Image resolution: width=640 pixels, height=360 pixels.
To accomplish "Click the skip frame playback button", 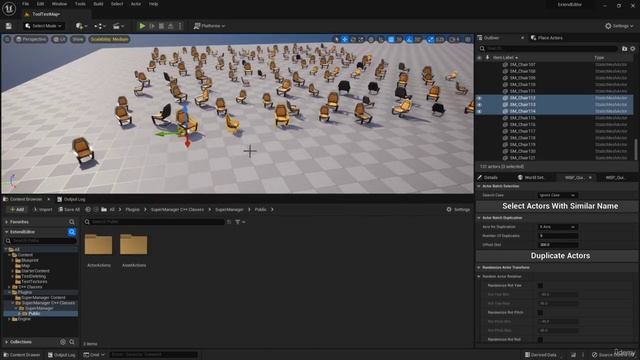I will pos(152,26).
